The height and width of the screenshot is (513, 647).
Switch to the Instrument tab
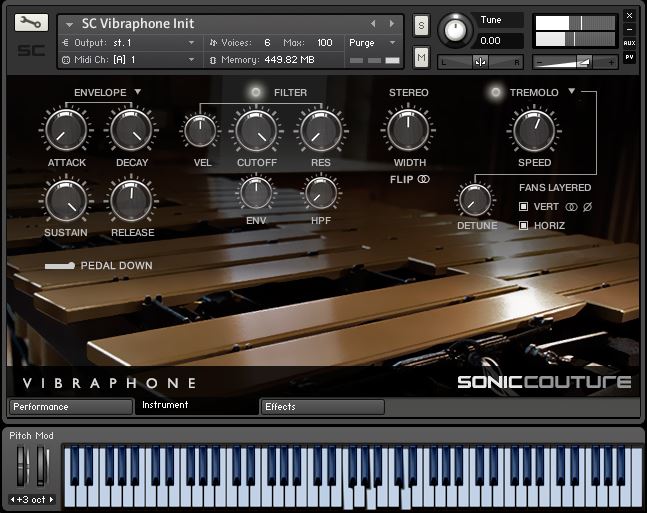click(x=196, y=406)
